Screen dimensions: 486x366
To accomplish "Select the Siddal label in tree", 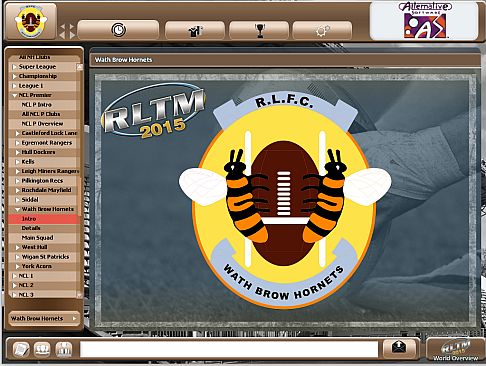I will [30, 200].
